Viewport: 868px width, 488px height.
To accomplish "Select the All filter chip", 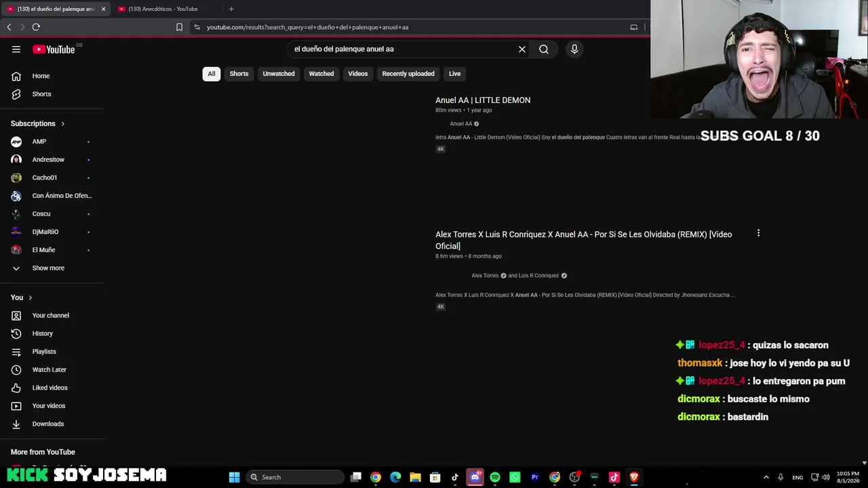I will (x=212, y=74).
